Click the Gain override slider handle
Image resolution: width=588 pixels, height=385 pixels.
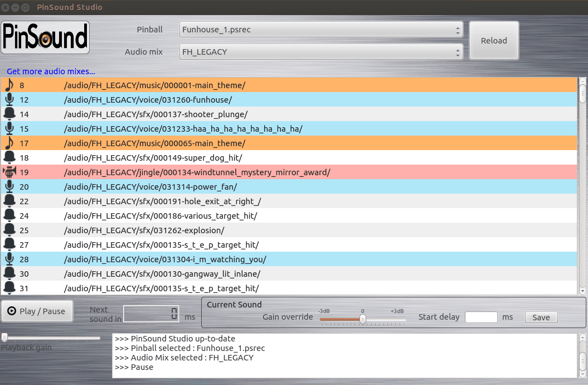363,319
